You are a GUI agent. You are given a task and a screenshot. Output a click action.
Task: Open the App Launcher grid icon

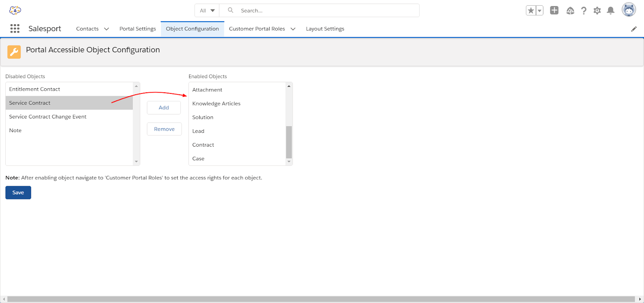click(x=15, y=29)
